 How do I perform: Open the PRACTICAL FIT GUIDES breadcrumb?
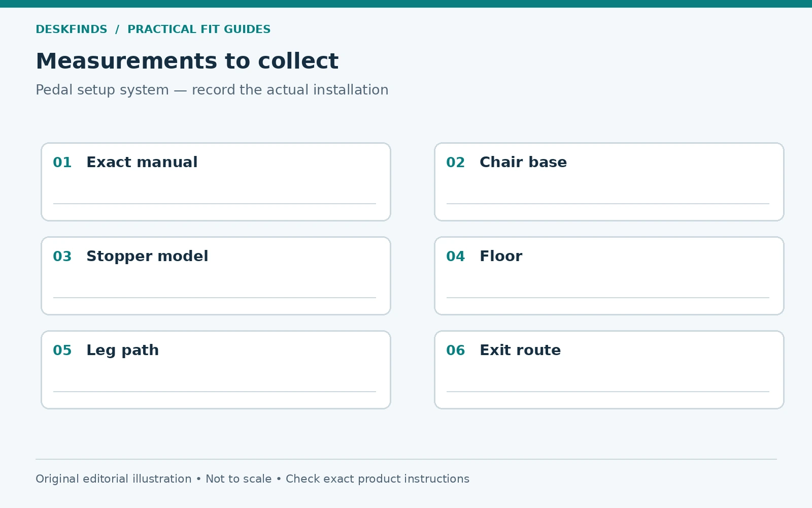click(x=199, y=29)
